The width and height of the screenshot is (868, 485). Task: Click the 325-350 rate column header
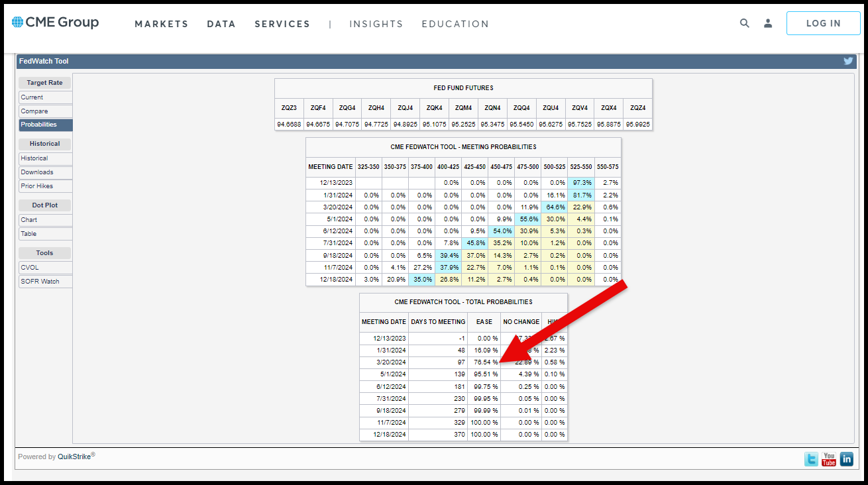(368, 167)
